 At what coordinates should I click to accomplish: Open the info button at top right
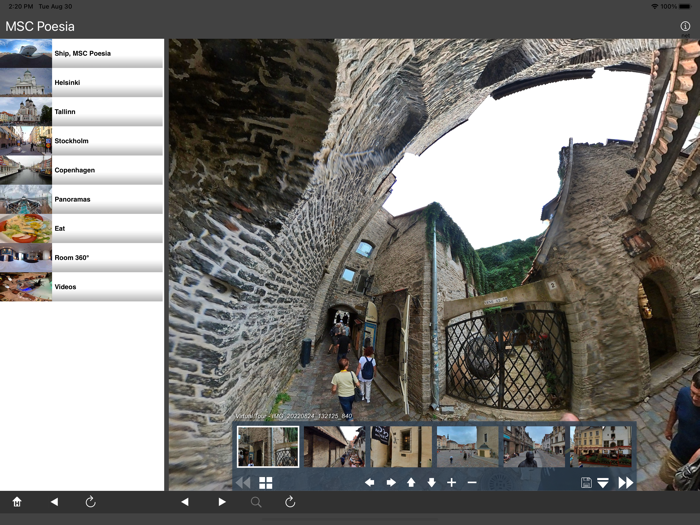pos(685,27)
